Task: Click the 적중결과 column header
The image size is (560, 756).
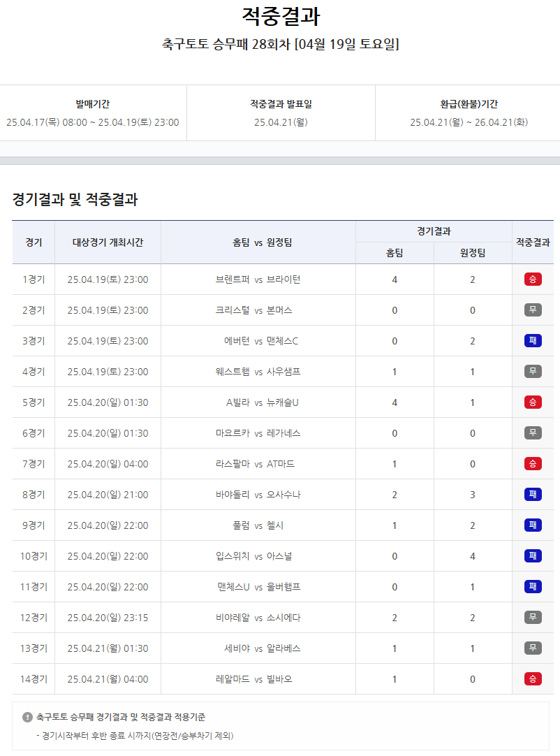Action: (533, 242)
